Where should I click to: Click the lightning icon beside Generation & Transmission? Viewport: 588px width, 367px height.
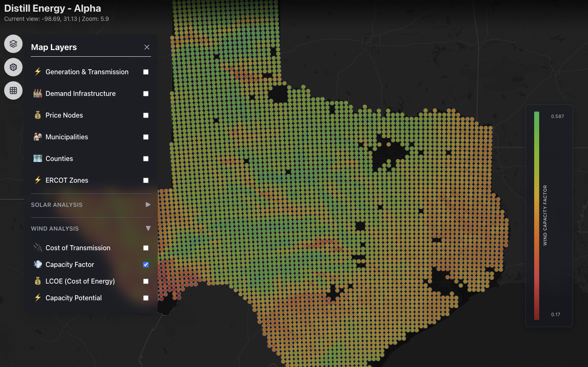tap(37, 72)
